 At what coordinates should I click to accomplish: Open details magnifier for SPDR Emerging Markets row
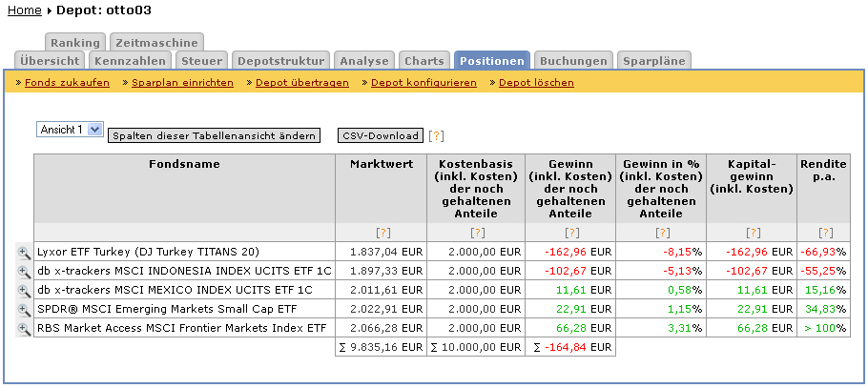click(x=24, y=310)
